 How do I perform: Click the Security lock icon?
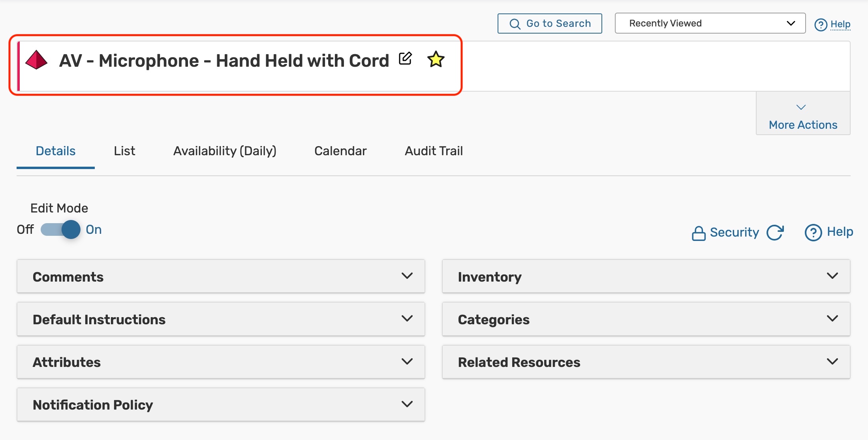pyautogui.click(x=698, y=233)
